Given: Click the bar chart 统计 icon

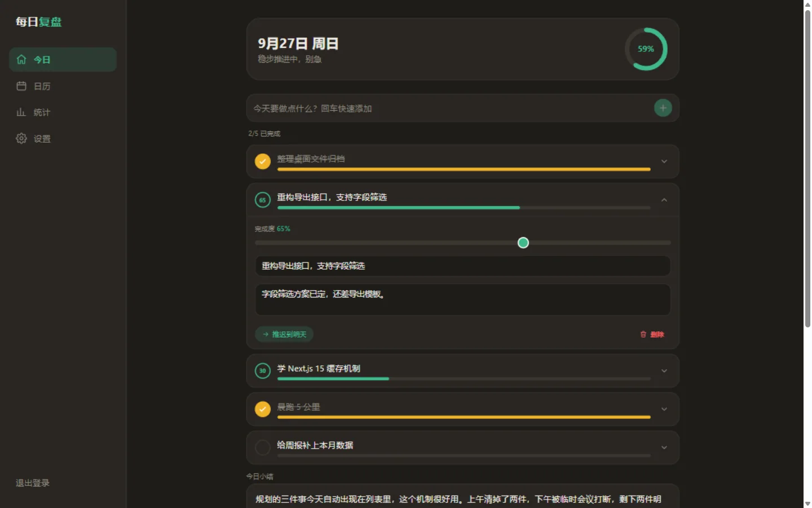Looking at the screenshot, I should coord(21,112).
